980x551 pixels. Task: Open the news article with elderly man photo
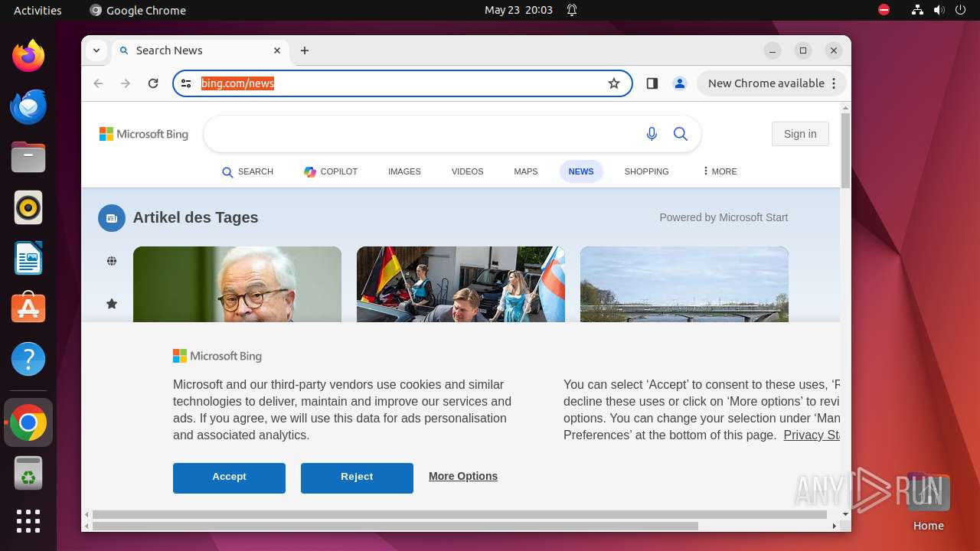point(237,284)
